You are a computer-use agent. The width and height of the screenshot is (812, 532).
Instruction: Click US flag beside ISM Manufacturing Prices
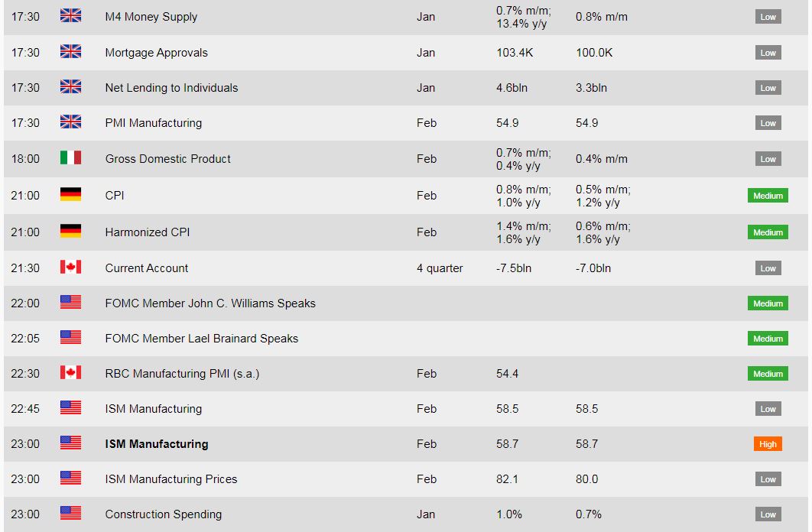(x=70, y=478)
